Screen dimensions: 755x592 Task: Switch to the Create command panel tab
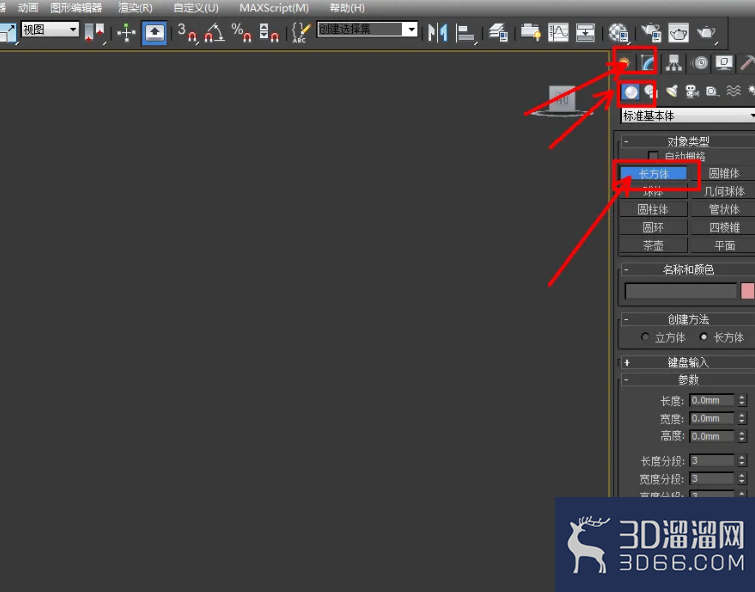click(625, 63)
